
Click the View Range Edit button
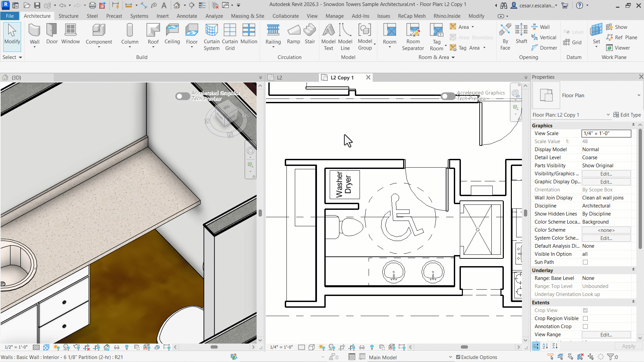(606, 335)
